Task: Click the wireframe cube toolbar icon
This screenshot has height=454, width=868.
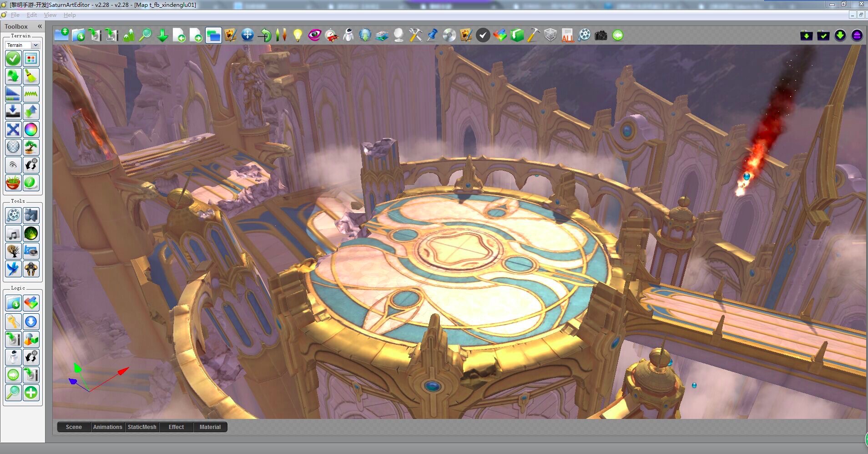Action: tap(550, 35)
